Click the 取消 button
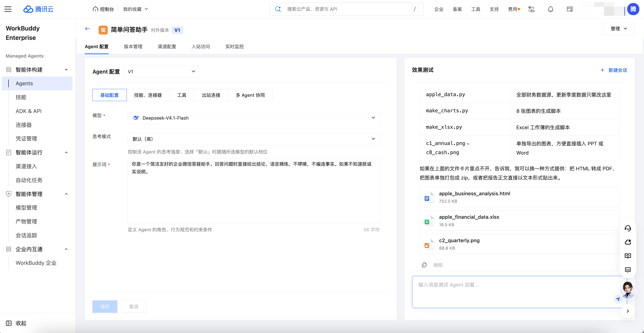Image resolution: width=644 pixels, height=333 pixels. coord(134,307)
